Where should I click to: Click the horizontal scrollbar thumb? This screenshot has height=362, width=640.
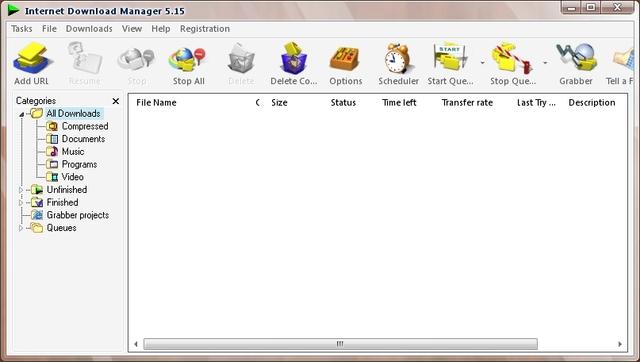pyautogui.click(x=340, y=344)
